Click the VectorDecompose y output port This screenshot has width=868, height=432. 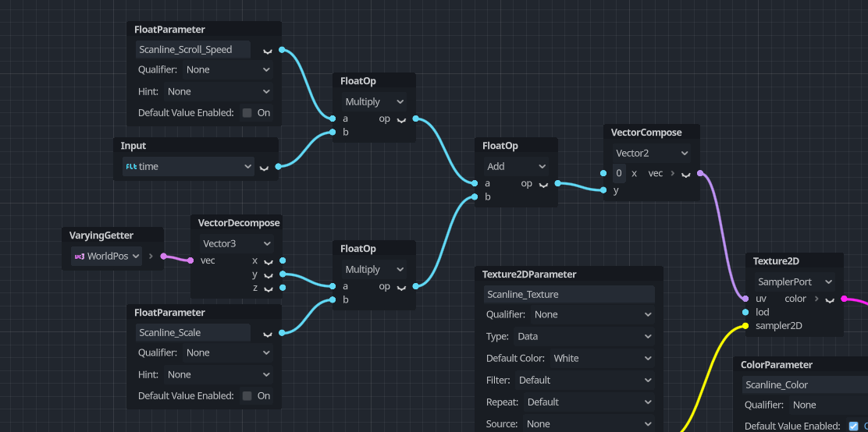point(283,274)
